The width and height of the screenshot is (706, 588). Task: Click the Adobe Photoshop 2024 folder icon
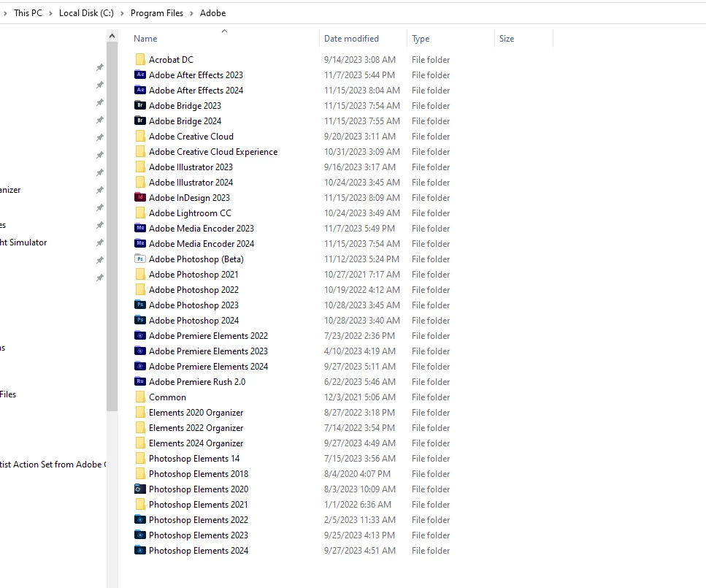click(x=140, y=320)
